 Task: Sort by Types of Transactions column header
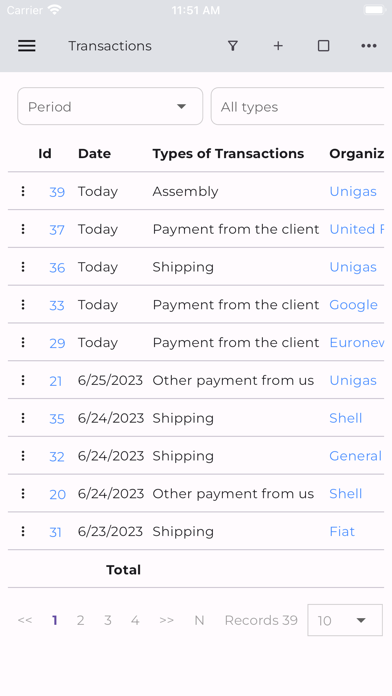[228, 154]
